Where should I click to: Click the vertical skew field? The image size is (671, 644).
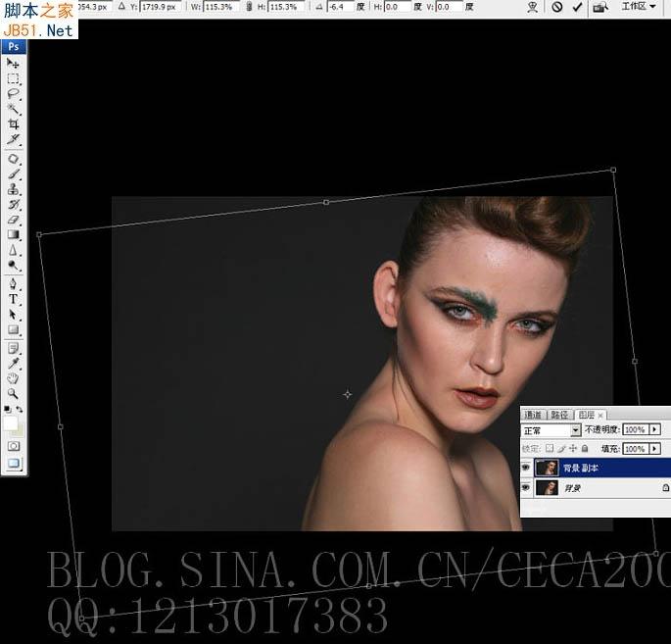coord(449,7)
